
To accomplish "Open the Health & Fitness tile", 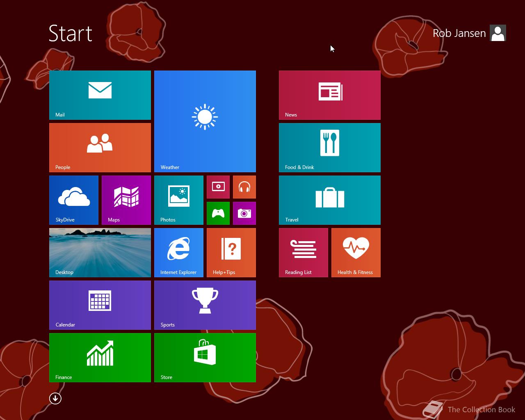I will click(x=356, y=253).
